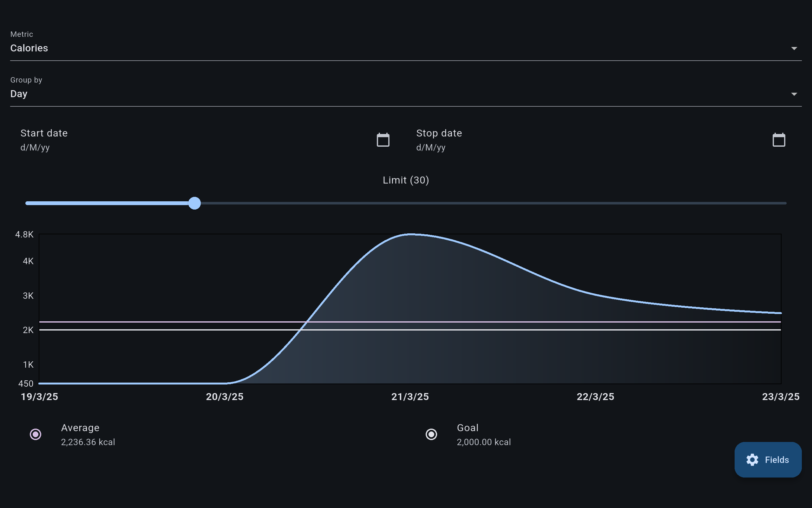Click the 4K y-axis label
This screenshot has height=508, width=812.
28,261
